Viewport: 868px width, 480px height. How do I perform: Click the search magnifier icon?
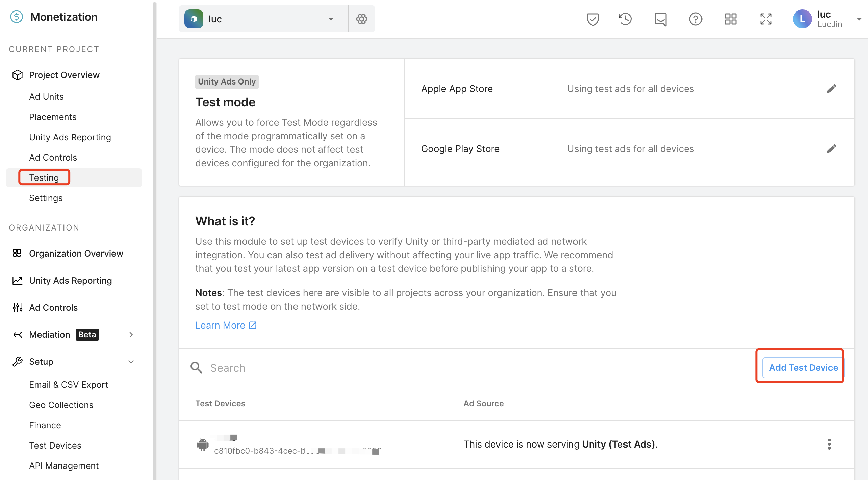click(196, 367)
